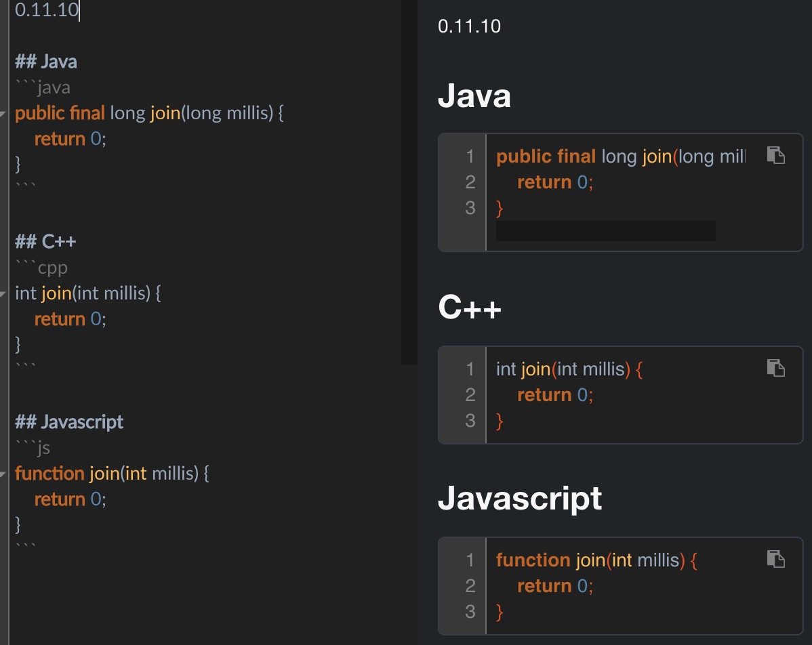Click the 'C++' heading in preview
The height and width of the screenshot is (645, 812).
(470, 307)
